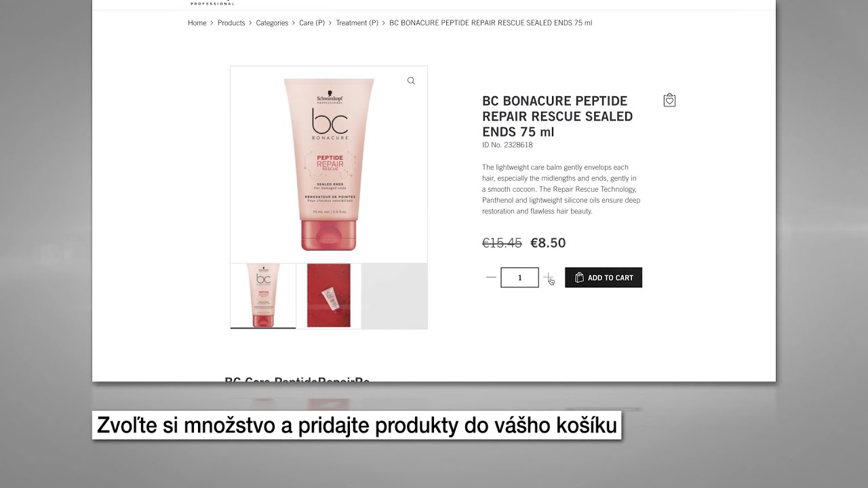Navigate to Treatment (P) breadcrumb
The height and width of the screenshot is (488, 868).
pyautogui.click(x=357, y=22)
